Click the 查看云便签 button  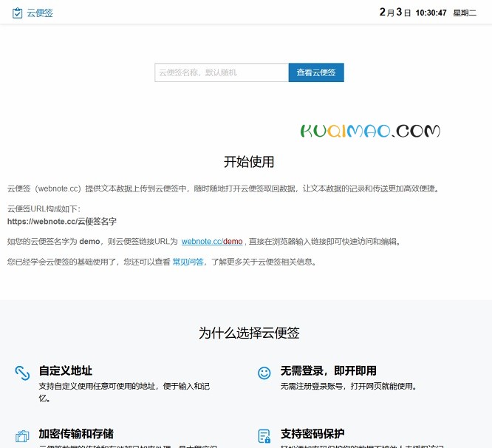[x=316, y=72]
